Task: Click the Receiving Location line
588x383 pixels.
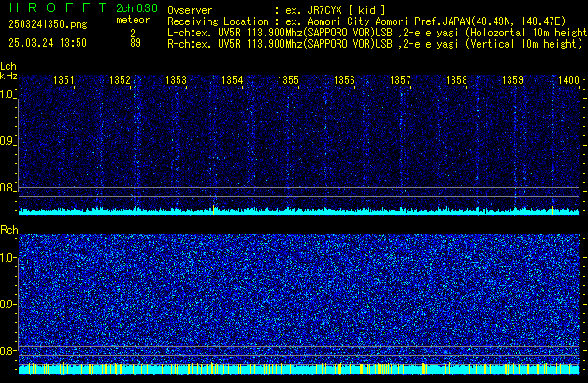Action: [x=366, y=21]
